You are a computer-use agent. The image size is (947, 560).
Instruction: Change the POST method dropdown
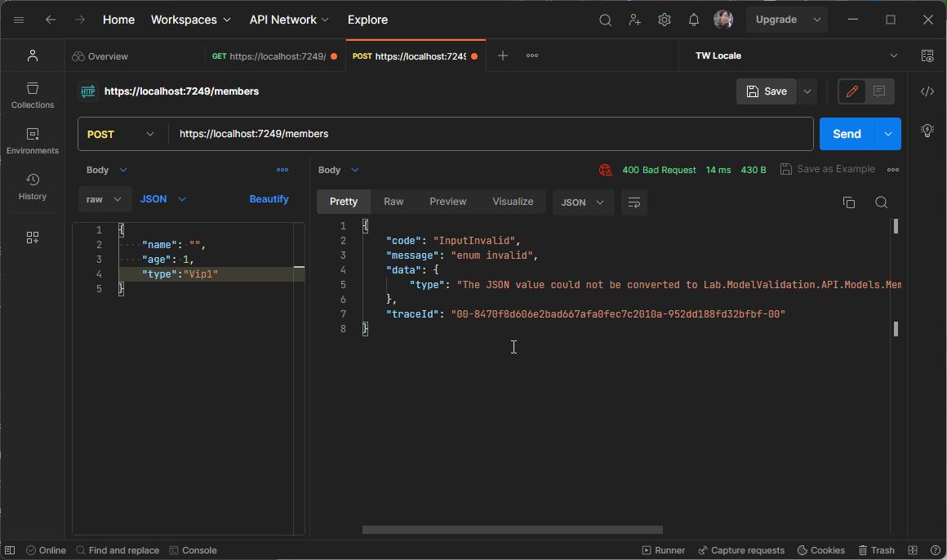tap(121, 134)
